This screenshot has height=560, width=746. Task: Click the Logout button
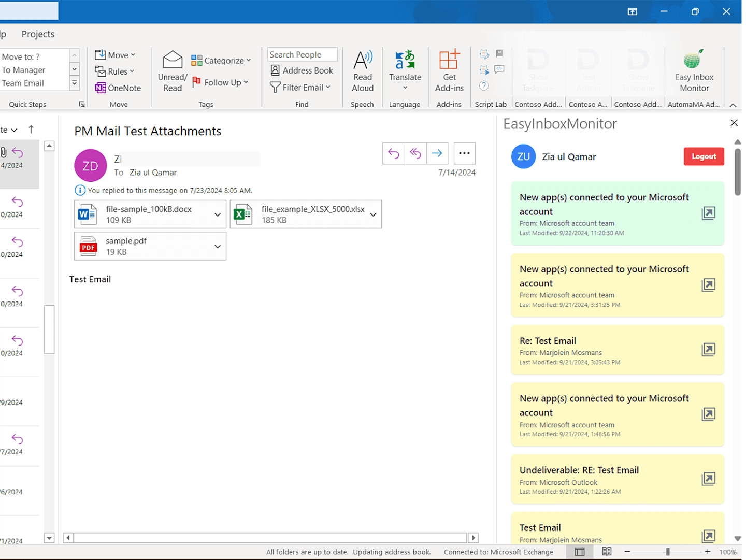pyautogui.click(x=704, y=156)
